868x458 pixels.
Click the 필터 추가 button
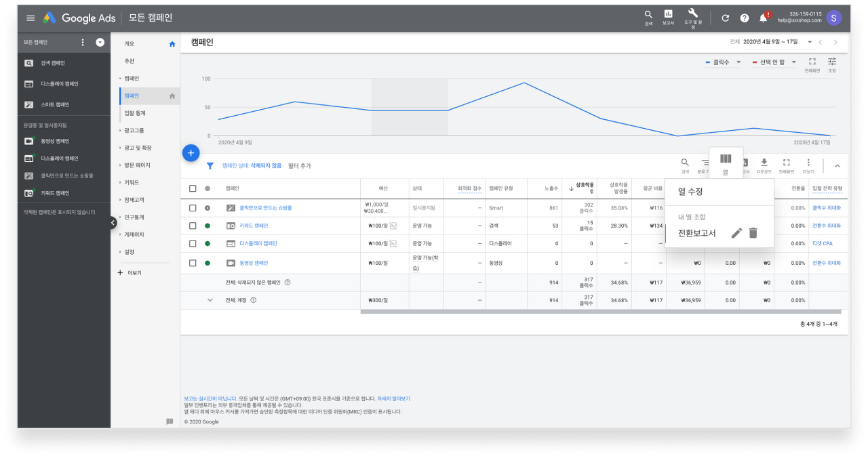coord(300,165)
